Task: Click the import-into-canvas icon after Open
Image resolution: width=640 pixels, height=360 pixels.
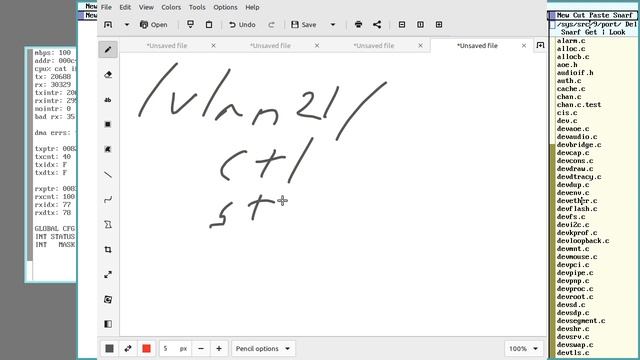Action: [x=190, y=24]
